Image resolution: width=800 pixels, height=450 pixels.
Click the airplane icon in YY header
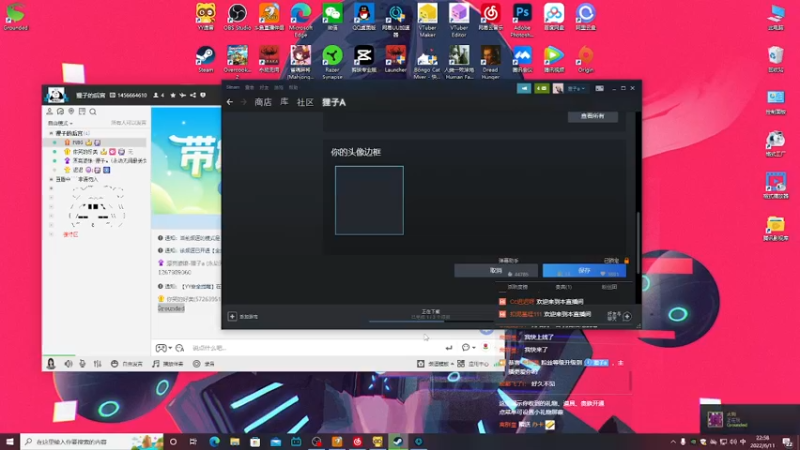(183, 95)
